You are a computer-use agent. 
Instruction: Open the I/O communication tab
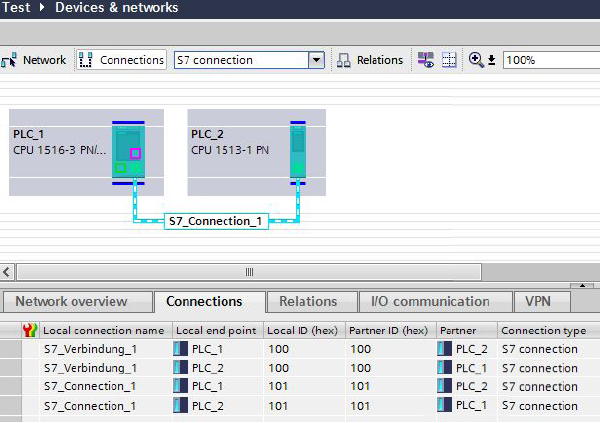coord(435,302)
